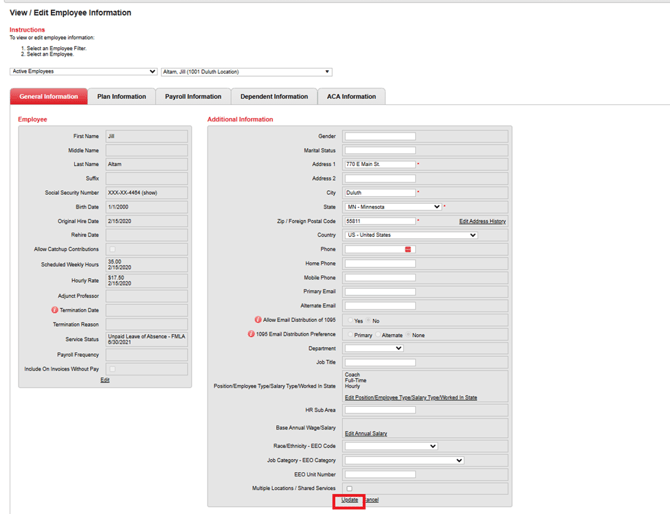Open the Race/Ethnicity EEO Code dropdown
The height and width of the screenshot is (514, 670).
391,447
